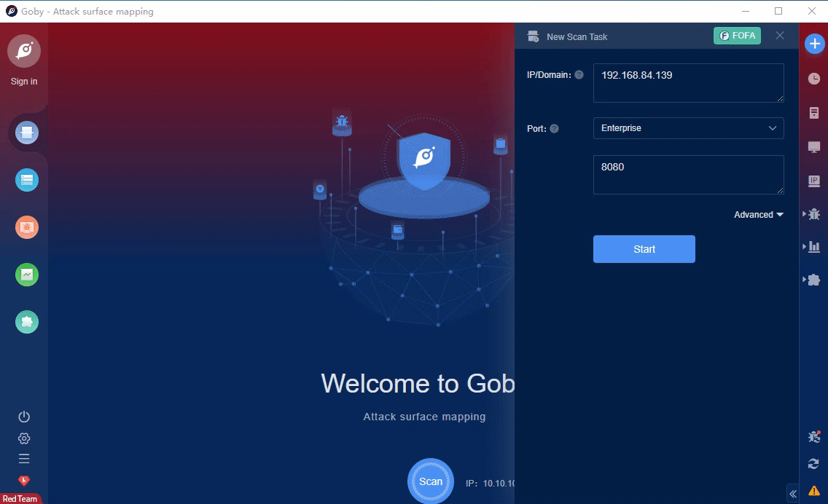Expand the bug menu in right toolbar
Image resolution: width=828 pixels, height=504 pixels.
[812, 214]
